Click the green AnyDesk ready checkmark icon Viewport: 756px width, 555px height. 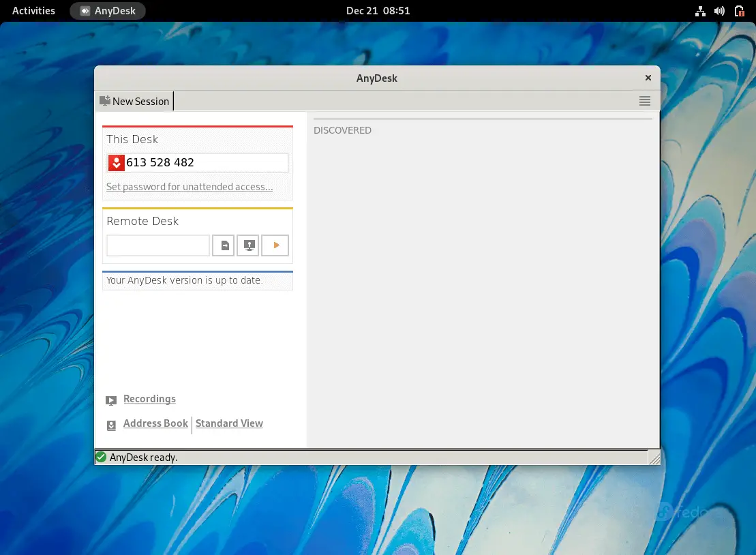[x=102, y=457]
